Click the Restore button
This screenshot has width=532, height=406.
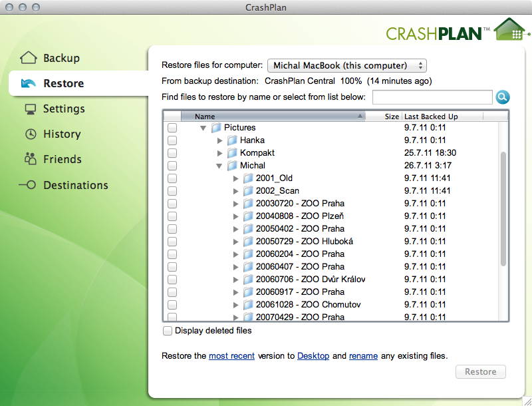click(480, 371)
